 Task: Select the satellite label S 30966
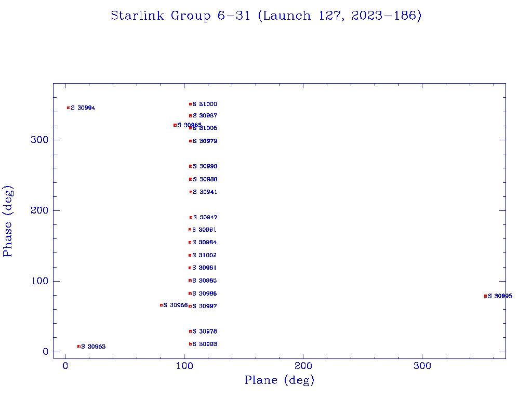pyautogui.click(x=176, y=305)
